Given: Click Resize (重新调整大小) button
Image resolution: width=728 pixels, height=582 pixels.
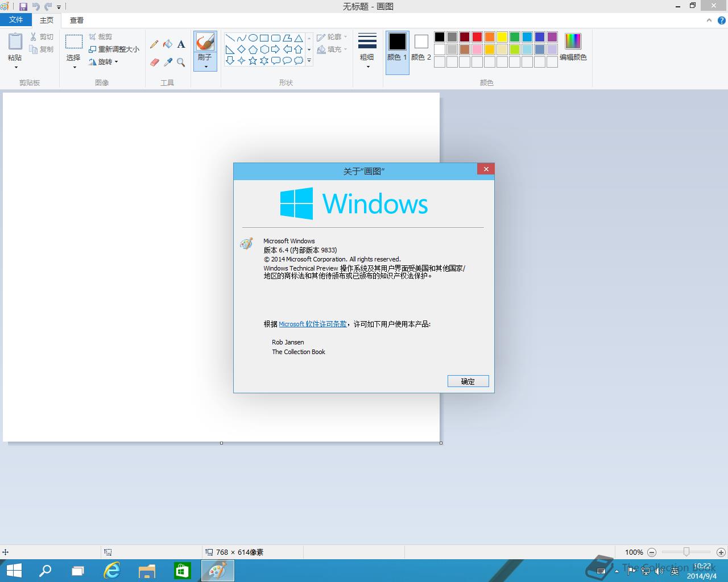Looking at the screenshot, I should (114, 49).
